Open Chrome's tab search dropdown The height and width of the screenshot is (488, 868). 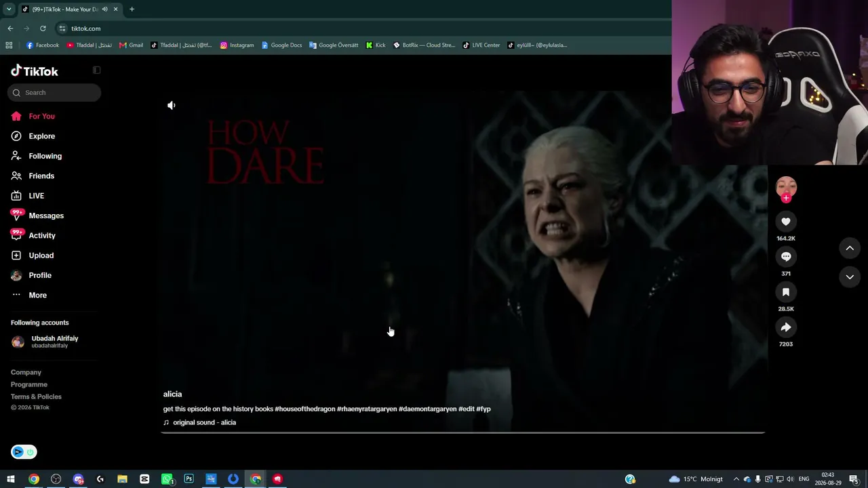coord(9,9)
